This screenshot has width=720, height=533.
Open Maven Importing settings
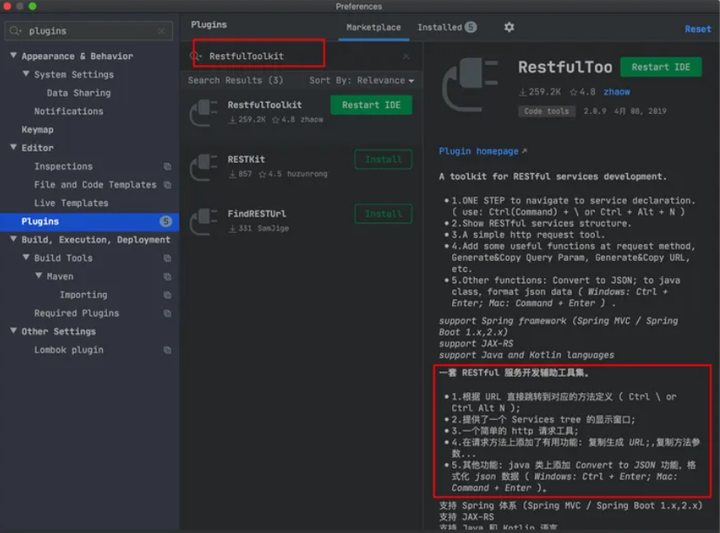click(83, 295)
